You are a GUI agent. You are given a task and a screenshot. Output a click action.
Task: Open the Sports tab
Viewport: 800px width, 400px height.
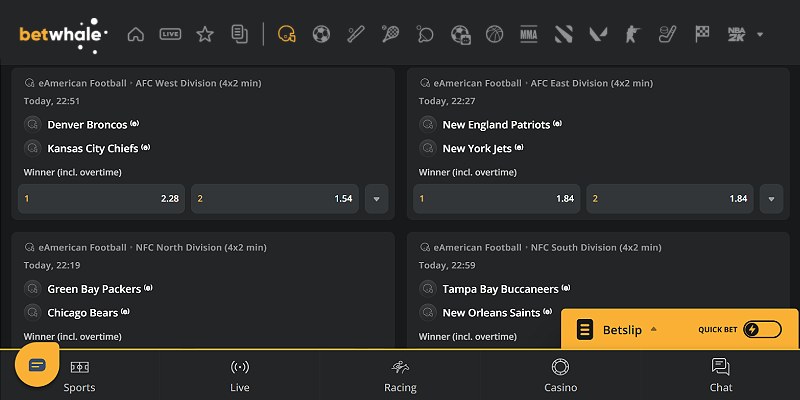click(80, 376)
